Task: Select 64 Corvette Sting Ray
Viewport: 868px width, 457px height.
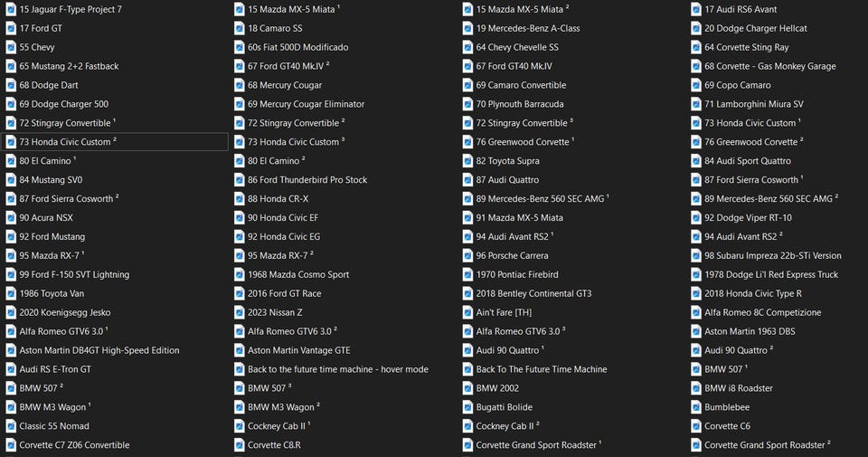Action: pos(747,47)
